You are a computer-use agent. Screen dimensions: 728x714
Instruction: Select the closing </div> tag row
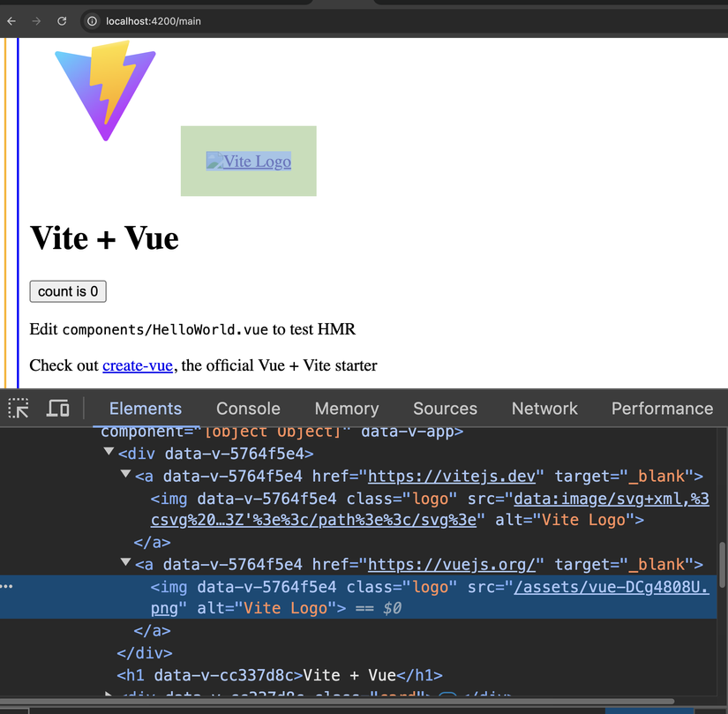click(x=145, y=653)
